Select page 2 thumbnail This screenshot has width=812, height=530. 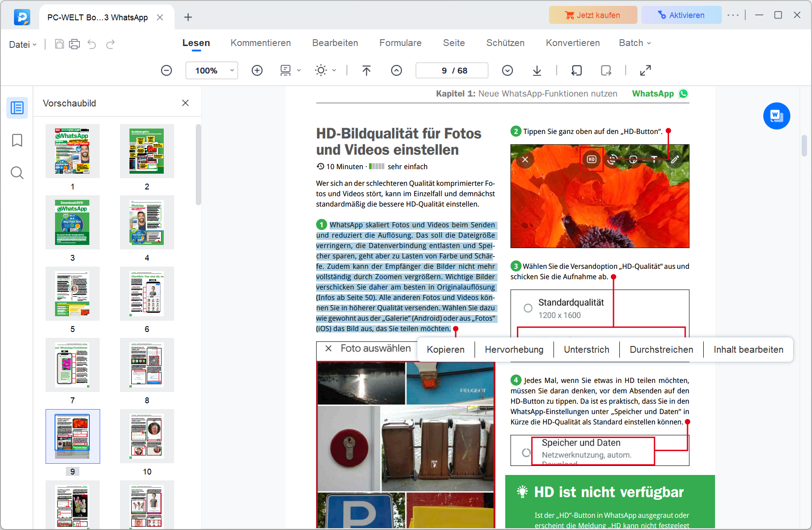click(147, 151)
